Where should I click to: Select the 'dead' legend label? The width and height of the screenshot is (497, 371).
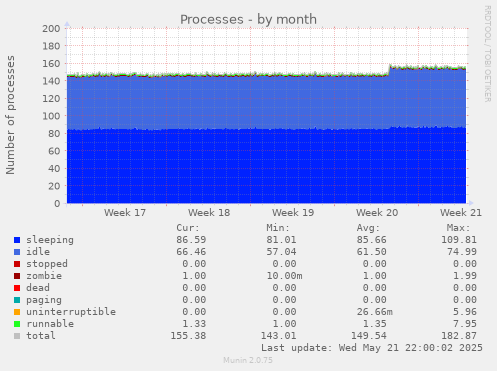pos(38,288)
